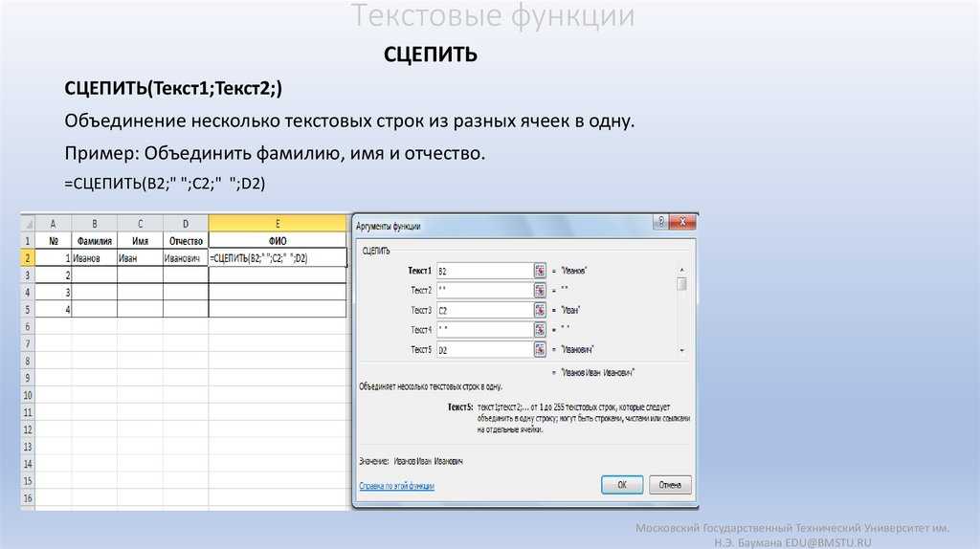Select cell containing Иванов
The height and width of the screenshot is (549, 980).
(95, 258)
